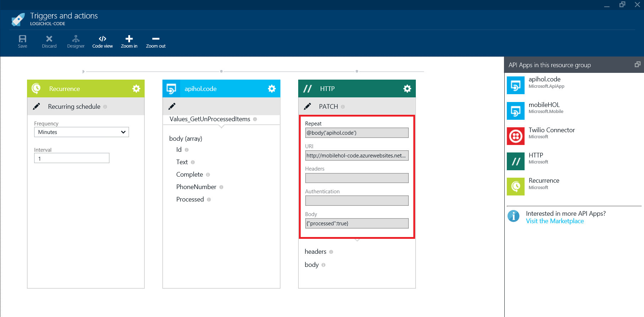Restore the window using restore button

[x=622, y=4]
